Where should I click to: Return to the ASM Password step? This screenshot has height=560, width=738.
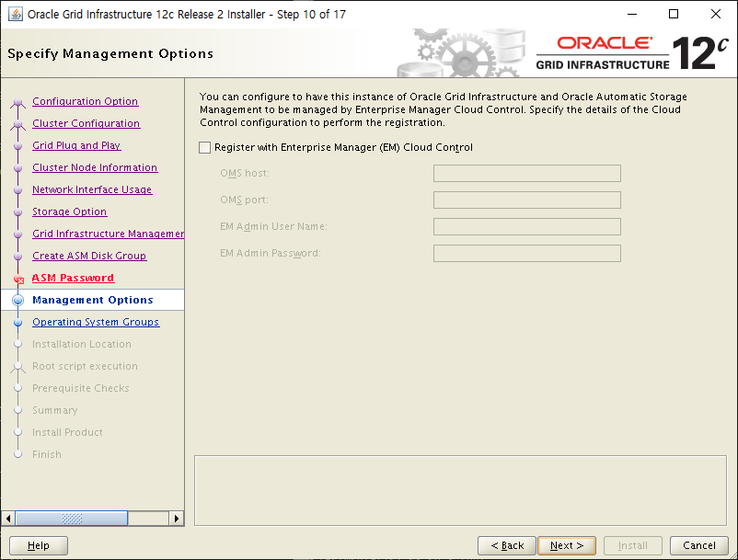coord(73,278)
